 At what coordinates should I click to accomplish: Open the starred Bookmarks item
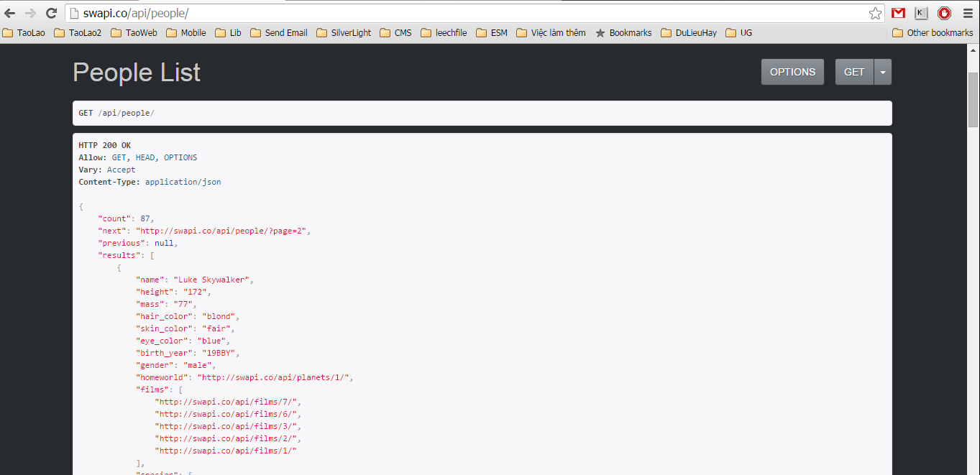(623, 32)
